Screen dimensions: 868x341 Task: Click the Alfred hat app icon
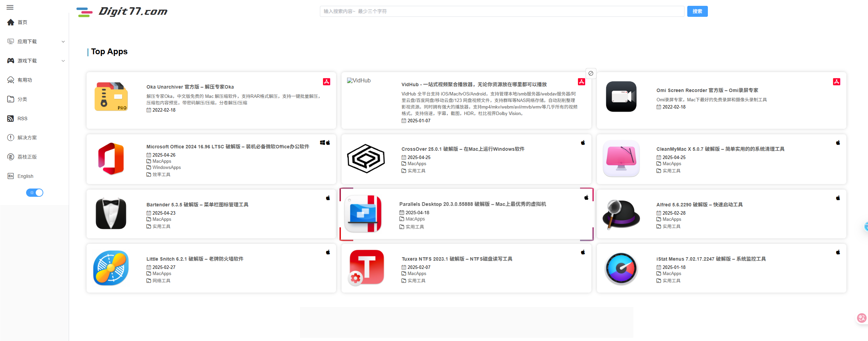coord(621,214)
